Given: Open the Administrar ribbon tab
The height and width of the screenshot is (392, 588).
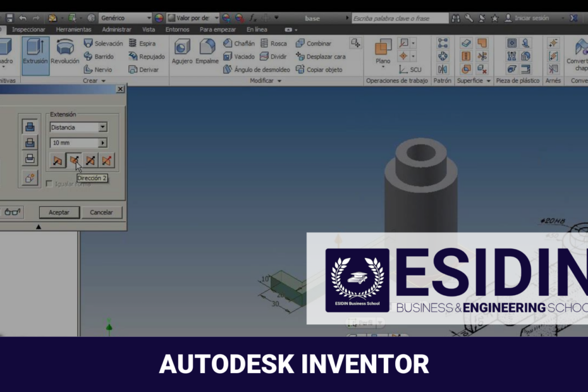Looking at the screenshot, I should pyautogui.click(x=119, y=29).
